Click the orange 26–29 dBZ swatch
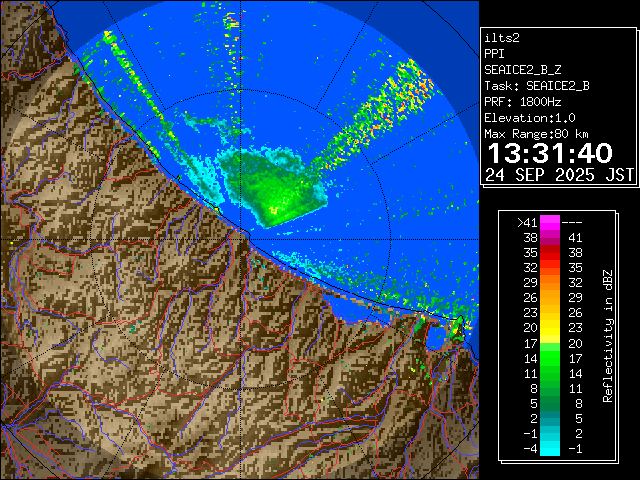 pos(550,298)
